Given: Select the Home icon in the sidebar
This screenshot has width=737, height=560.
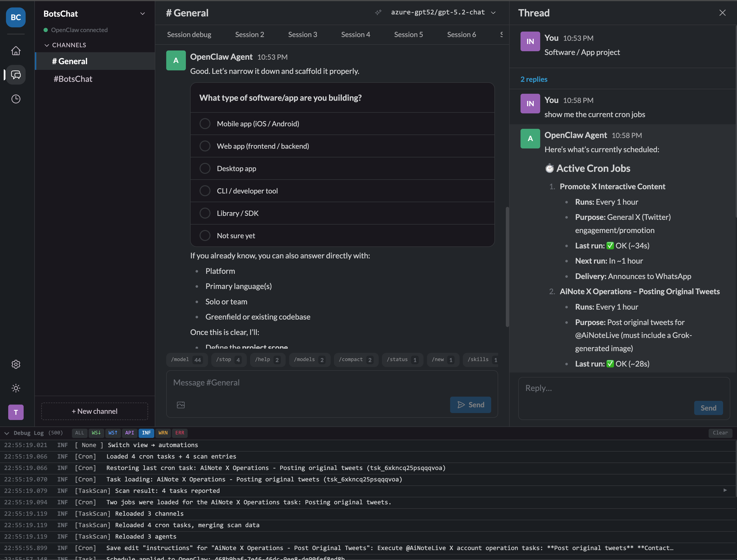Looking at the screenshot, I should (x=16, y=50).
